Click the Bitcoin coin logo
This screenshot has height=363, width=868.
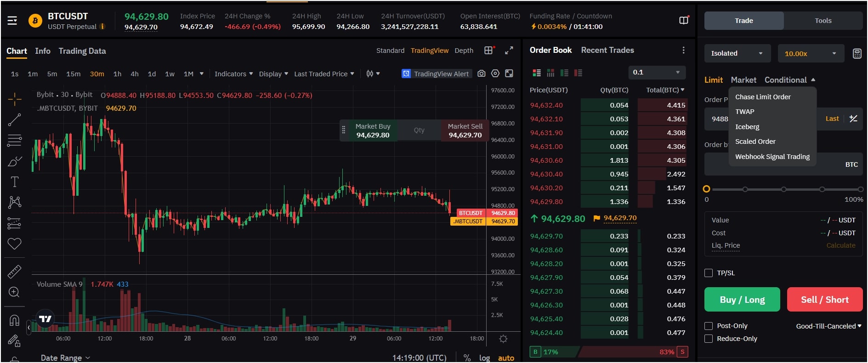pyautogui.click(x=35, y=21)
